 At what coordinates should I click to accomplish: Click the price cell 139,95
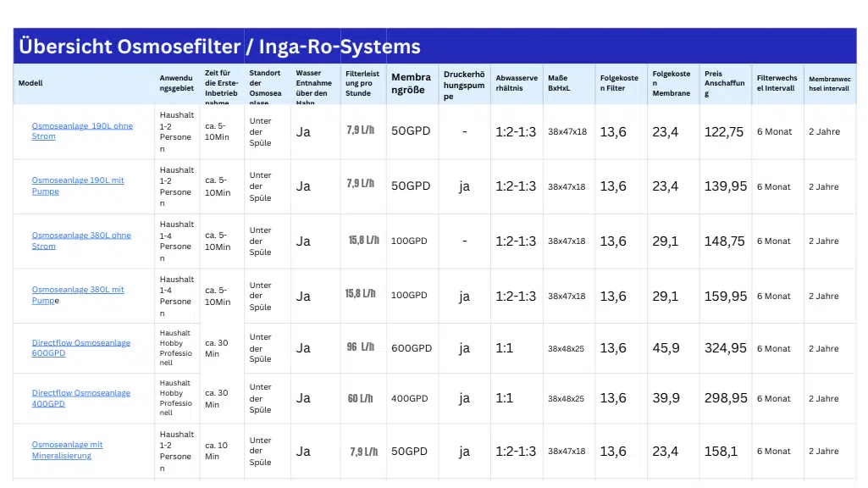coord(725,186)
